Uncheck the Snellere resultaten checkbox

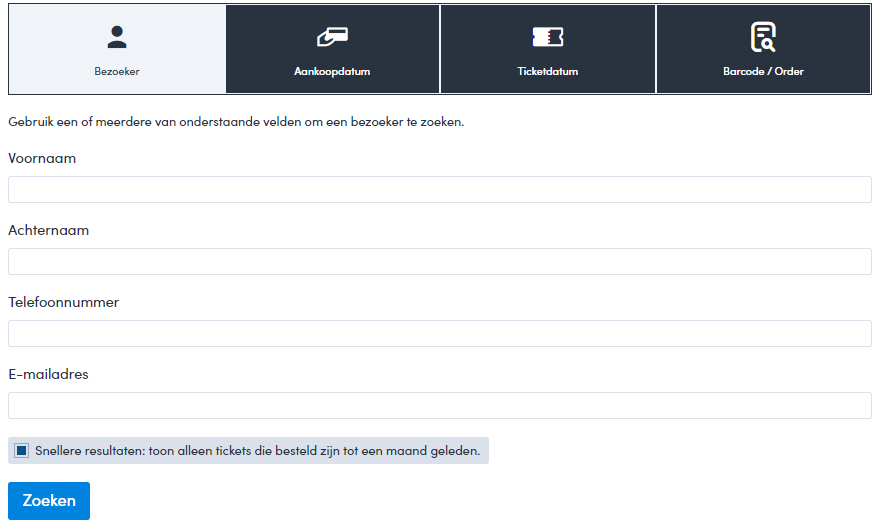point(22,451)
